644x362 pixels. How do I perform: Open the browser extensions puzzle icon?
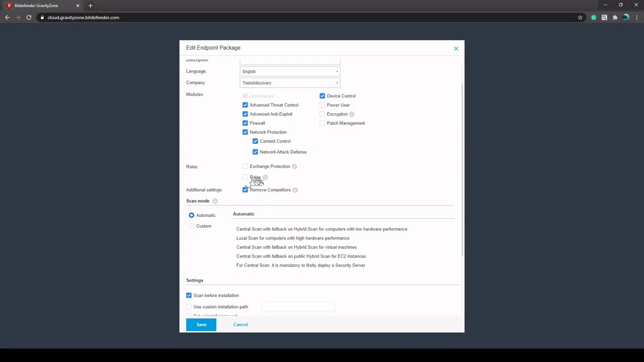tap(615, 18)
